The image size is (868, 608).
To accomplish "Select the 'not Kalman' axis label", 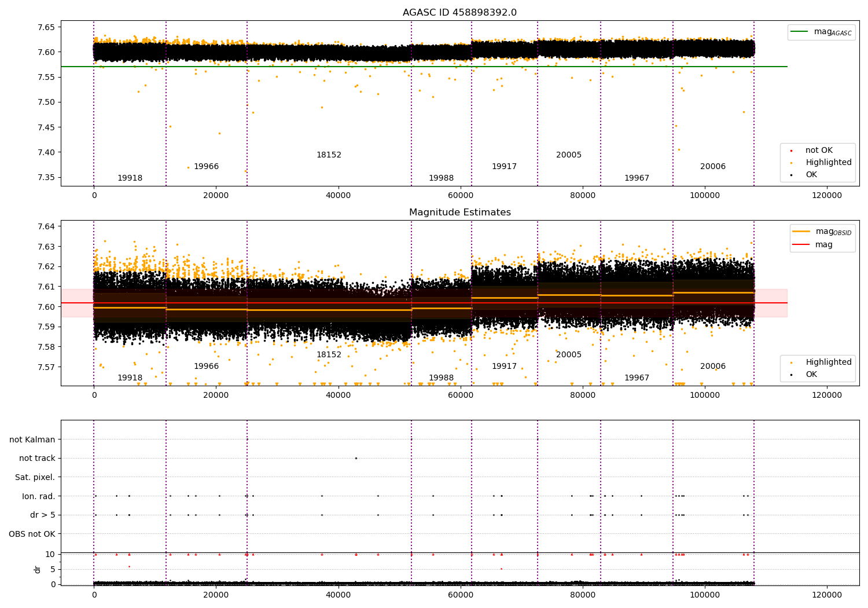I will [x=32, y=439].
